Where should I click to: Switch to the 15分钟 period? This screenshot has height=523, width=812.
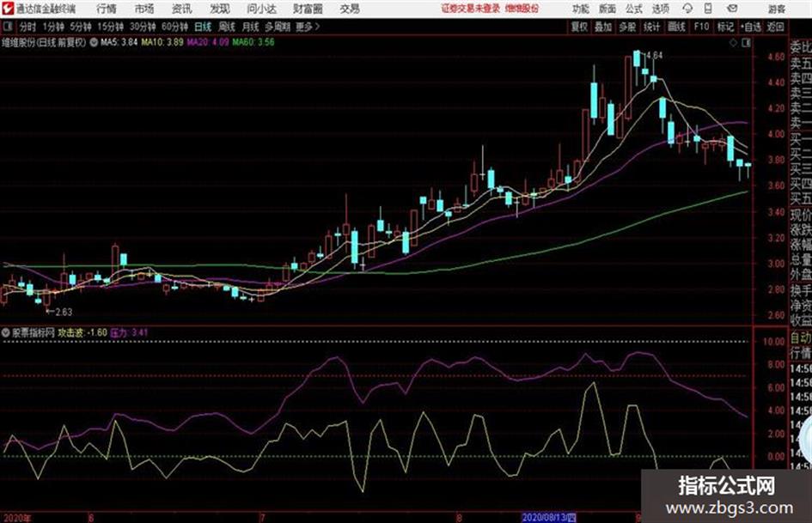click(110, 27)
